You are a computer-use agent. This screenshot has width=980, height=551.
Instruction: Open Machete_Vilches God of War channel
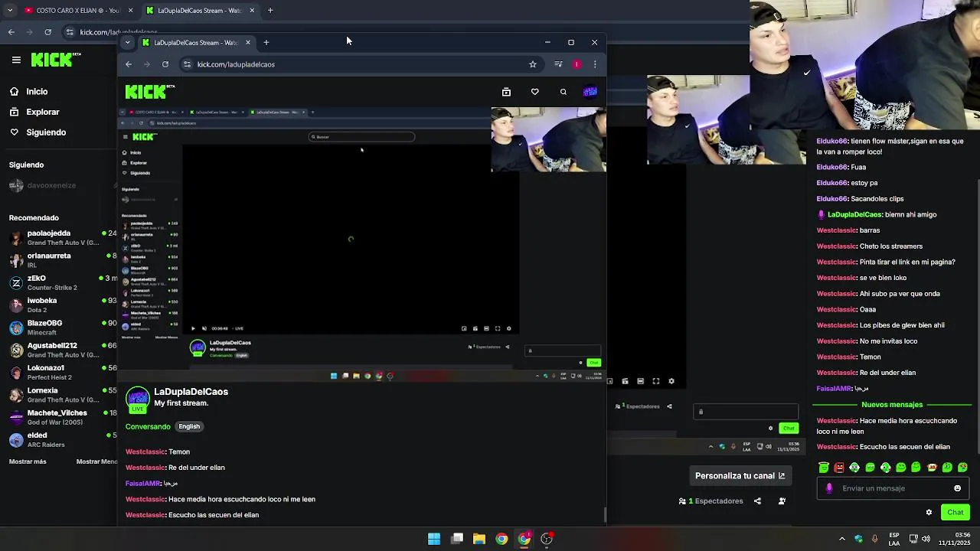tap(62, 417)
